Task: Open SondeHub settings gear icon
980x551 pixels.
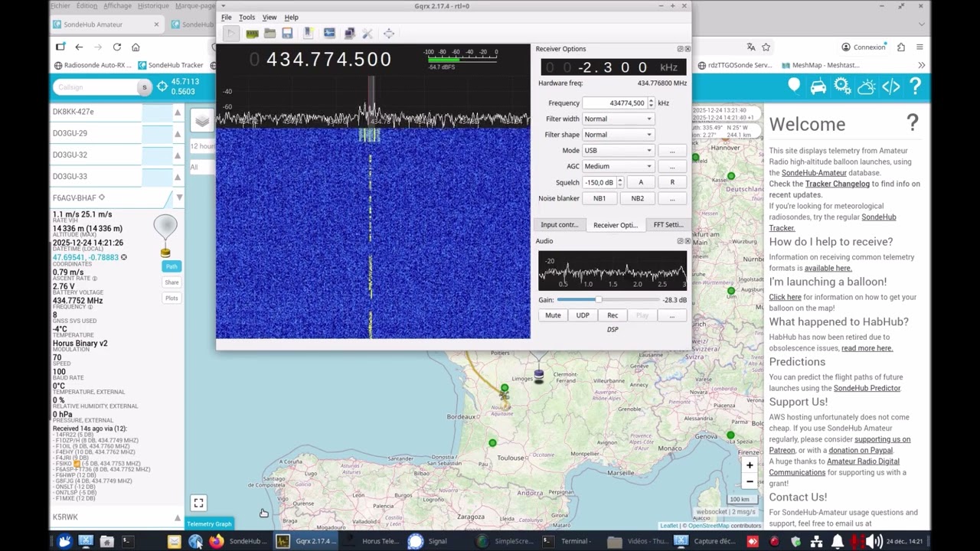Action: coord(842,86)
